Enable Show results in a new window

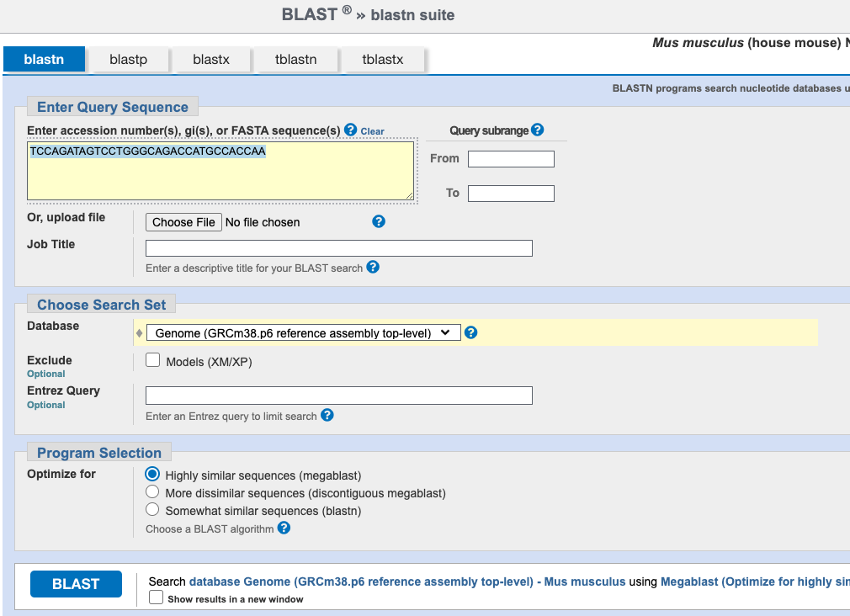click(157, 597)
